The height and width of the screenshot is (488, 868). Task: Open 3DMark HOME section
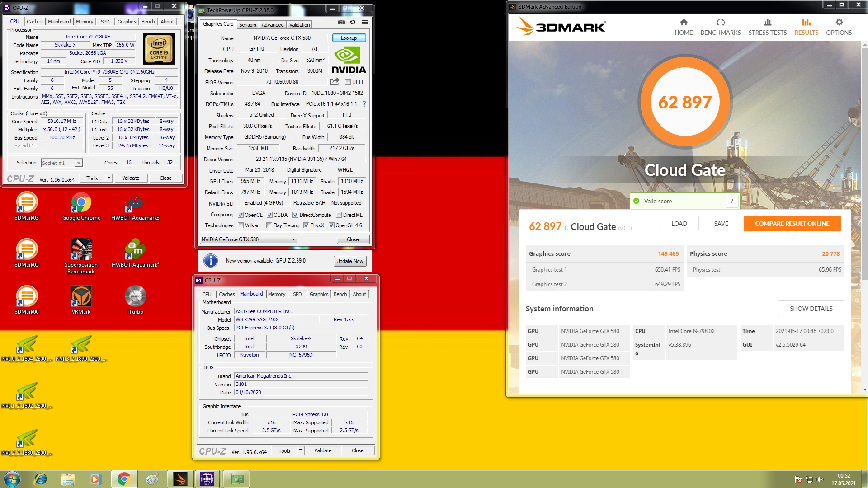[x=684, y=27]
